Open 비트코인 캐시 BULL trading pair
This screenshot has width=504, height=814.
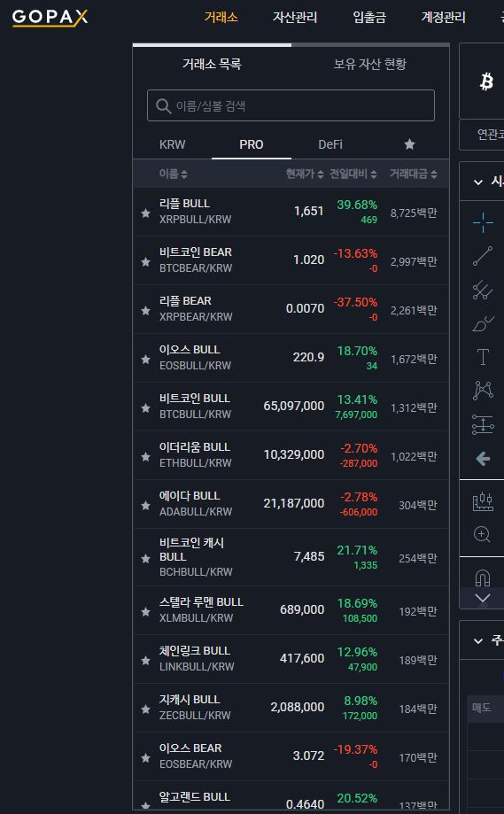point(291,557)
